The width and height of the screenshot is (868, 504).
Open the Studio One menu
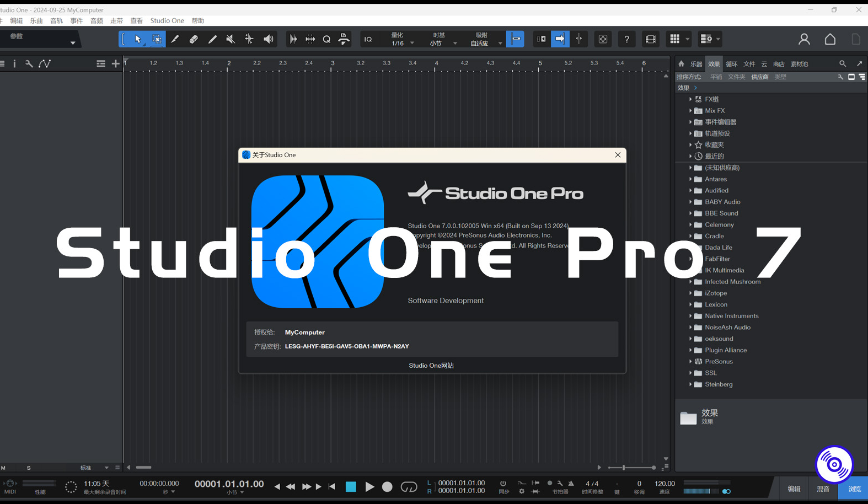pyautogui.click(x=167, y=21)
